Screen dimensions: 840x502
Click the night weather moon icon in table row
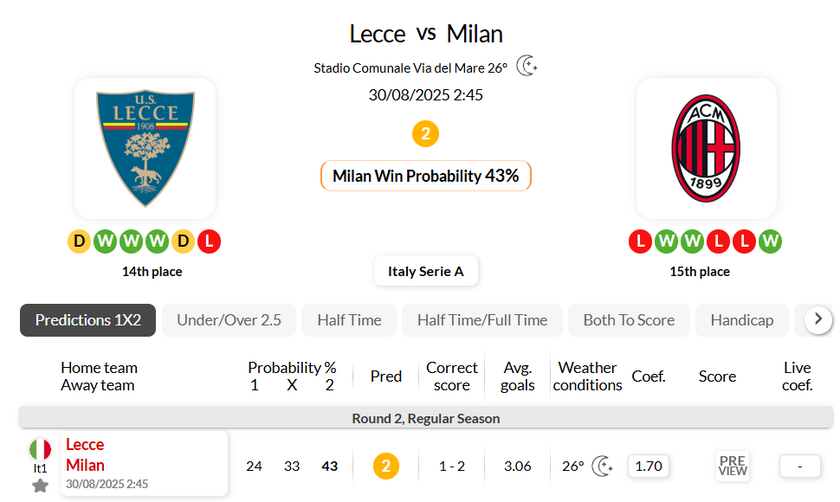point(602,465)
